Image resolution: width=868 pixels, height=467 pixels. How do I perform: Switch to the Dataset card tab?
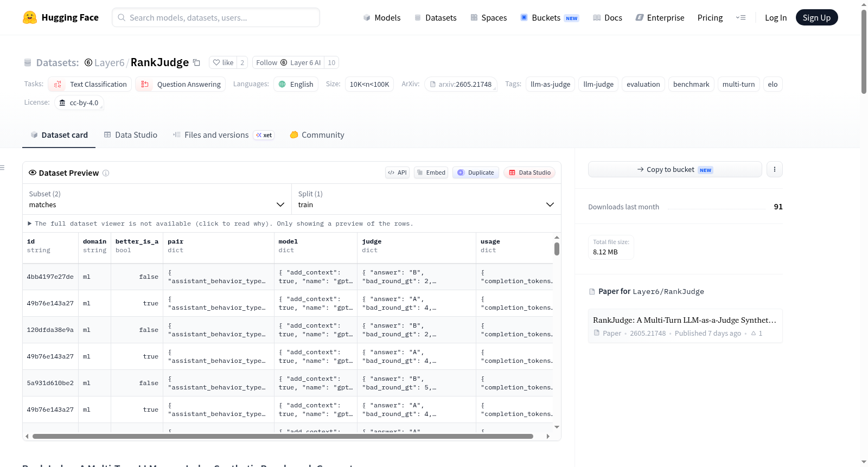tap(59, 135)
